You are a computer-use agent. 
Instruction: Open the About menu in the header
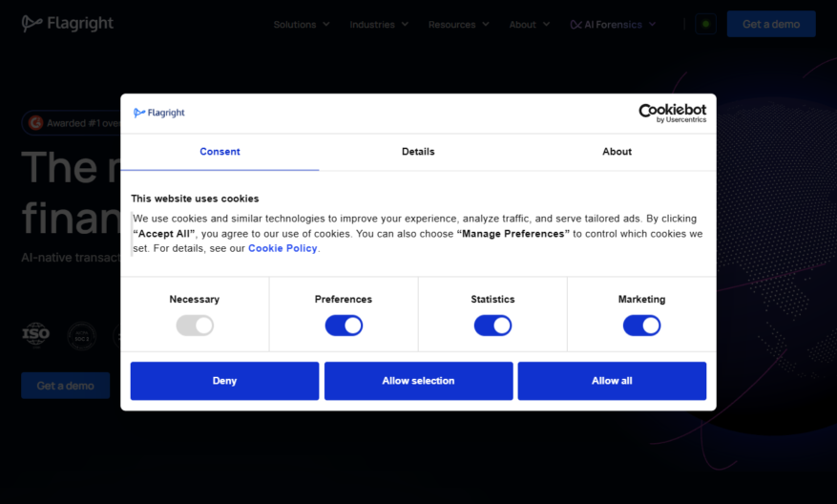click(530, 25)
